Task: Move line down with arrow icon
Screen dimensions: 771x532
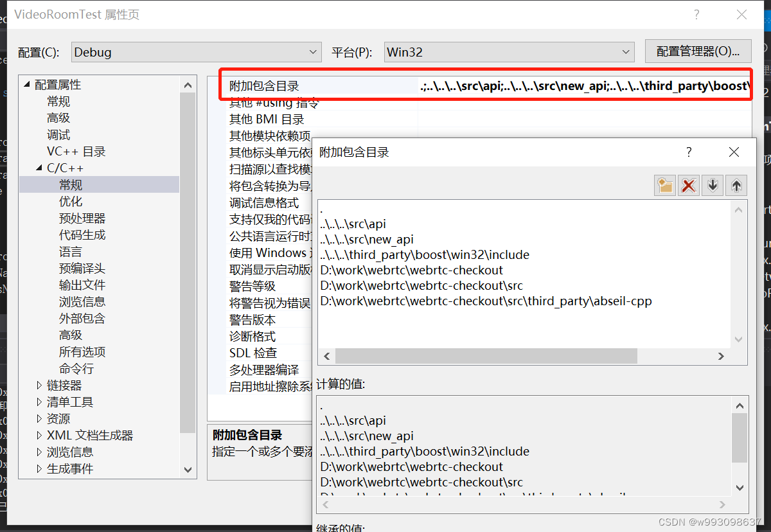Action: point(713,186)
